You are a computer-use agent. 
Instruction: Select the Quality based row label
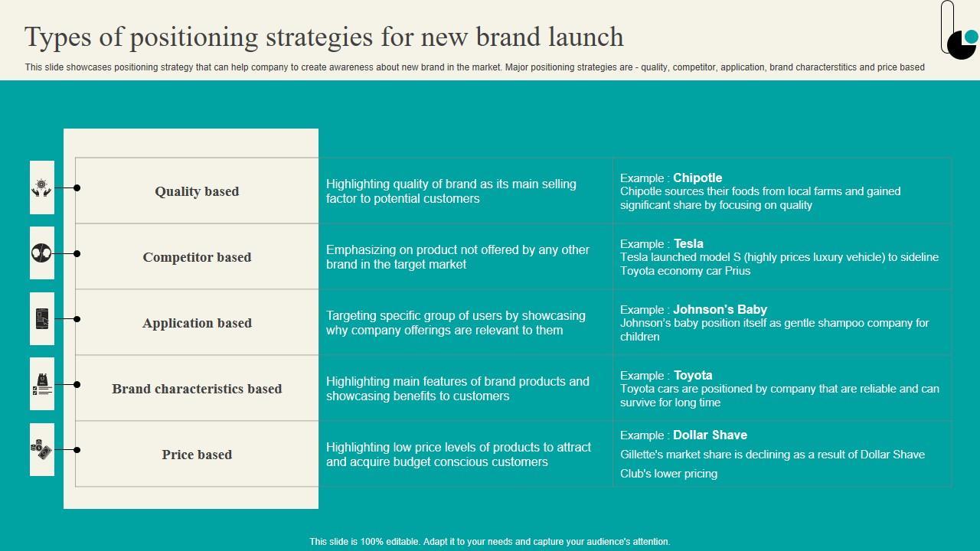click(x=197, y=191)
